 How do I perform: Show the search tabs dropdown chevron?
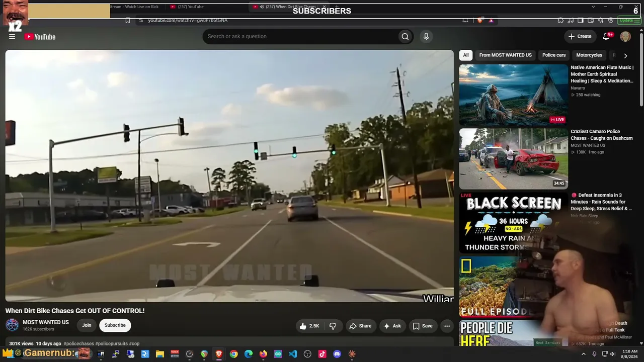[593, 7]
